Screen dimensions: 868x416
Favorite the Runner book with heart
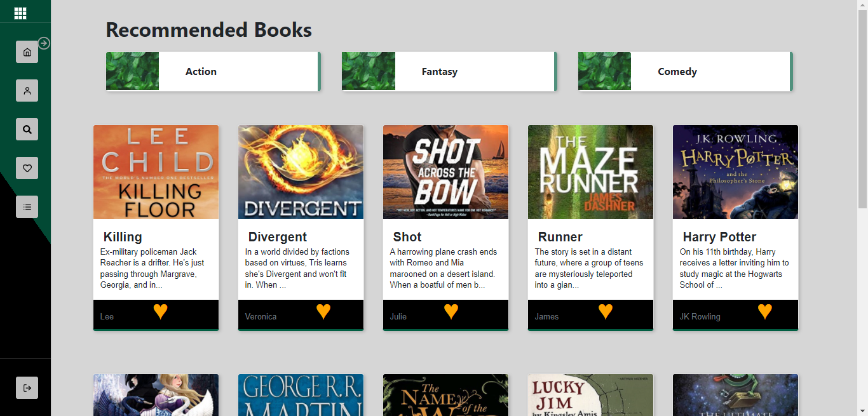(x=606, y=311)
